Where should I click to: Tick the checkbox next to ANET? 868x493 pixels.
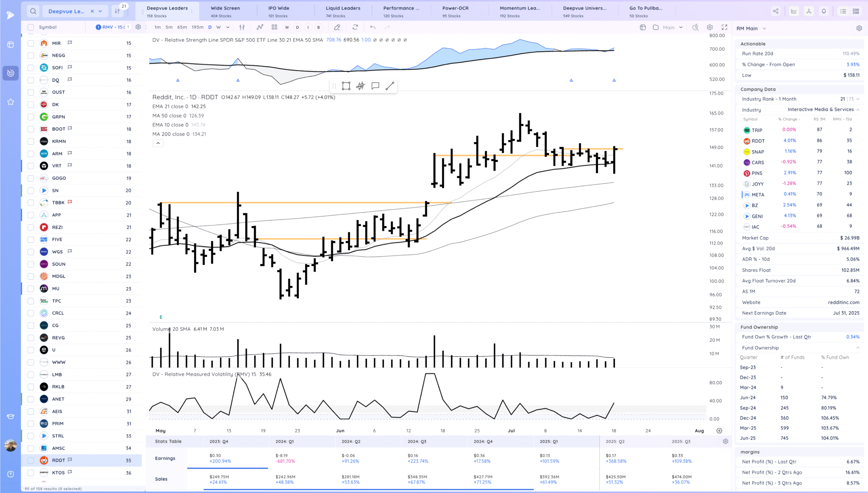31,399
